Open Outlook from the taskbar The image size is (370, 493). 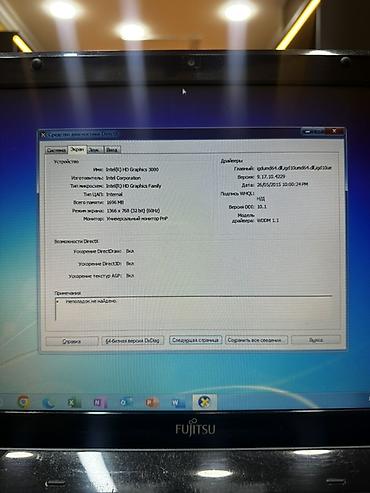point(126,402)
